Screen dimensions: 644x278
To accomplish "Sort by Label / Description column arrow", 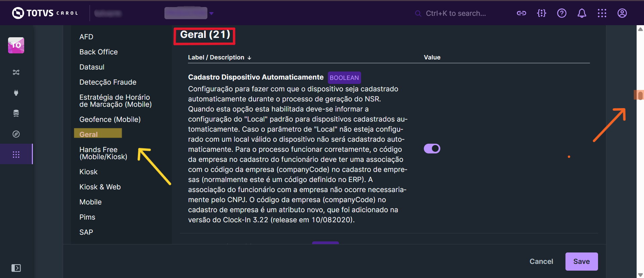I will [249, 58].
